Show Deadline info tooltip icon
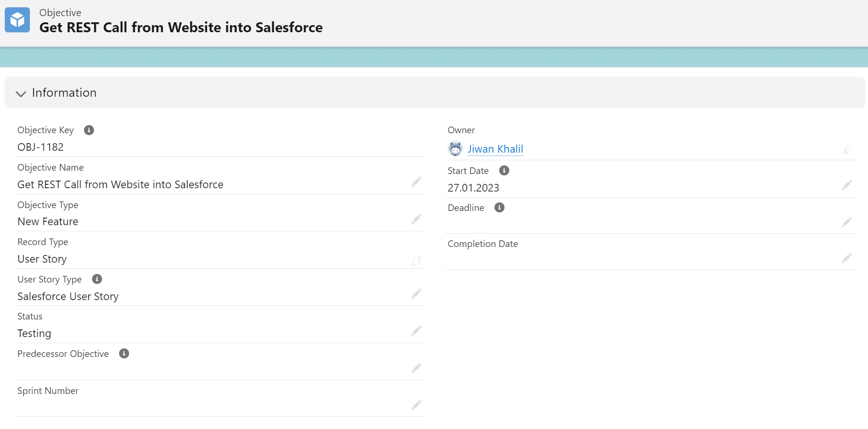The width and height of the screenshot is (868, 429). (x=499, y=208)
